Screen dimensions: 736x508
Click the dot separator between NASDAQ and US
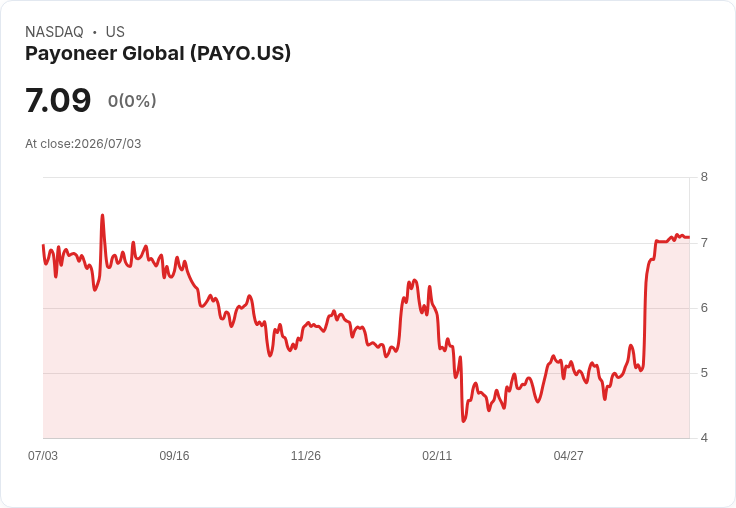click(x=94, y=32)
